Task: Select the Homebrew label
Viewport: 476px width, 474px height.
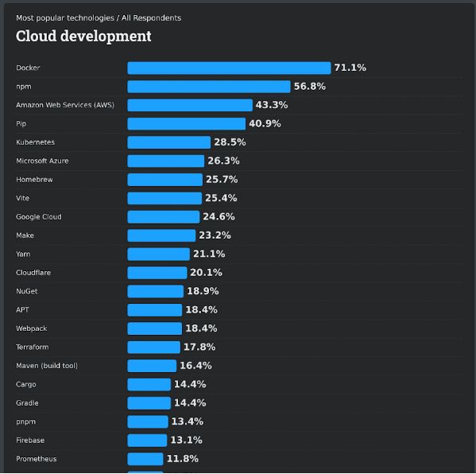Action: point(34,180)
